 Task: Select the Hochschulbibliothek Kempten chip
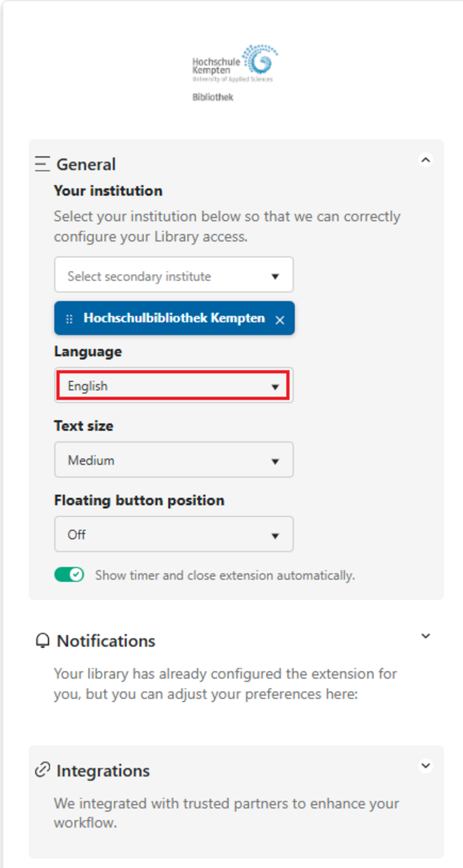[x=174, y=318]
